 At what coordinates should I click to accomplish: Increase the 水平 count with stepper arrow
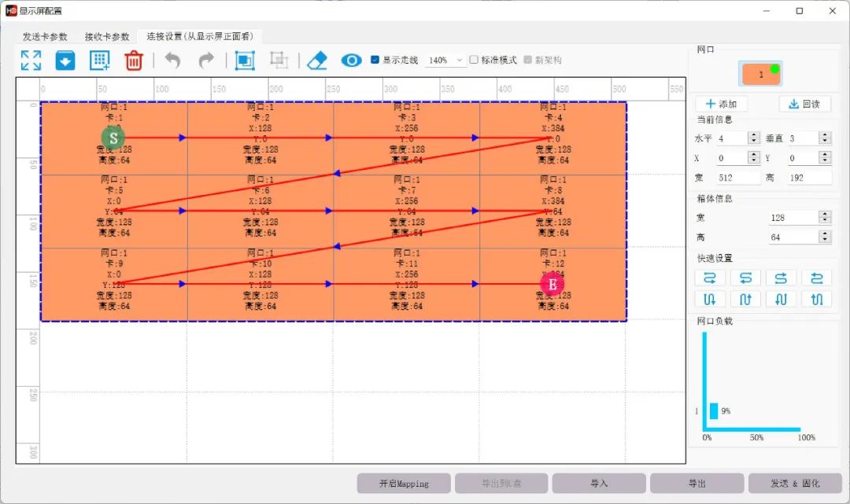(753, 134)
